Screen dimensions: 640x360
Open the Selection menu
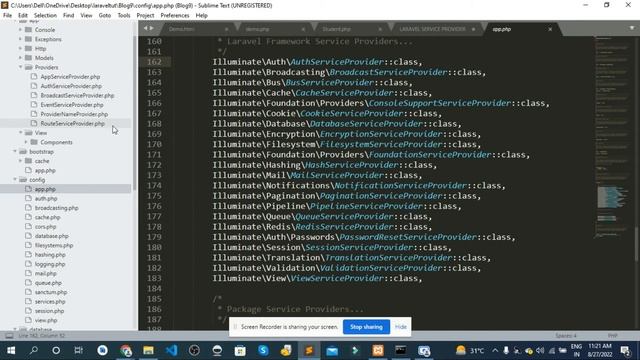tap(45, 16)
